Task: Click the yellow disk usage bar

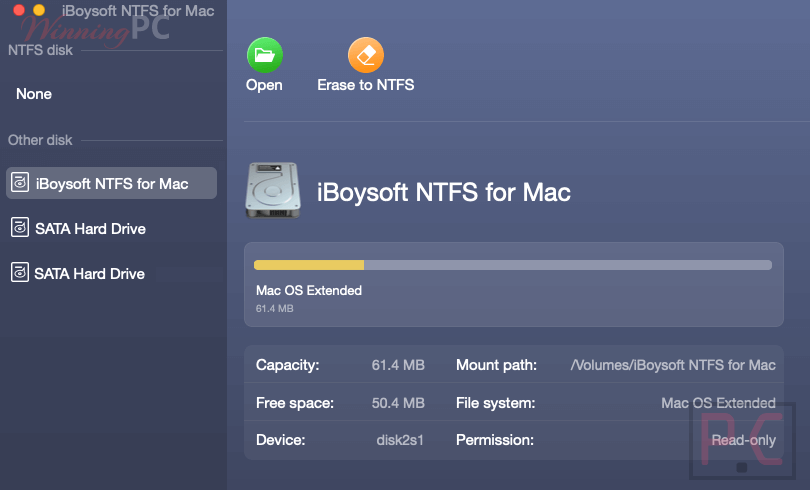Action: 309,265
